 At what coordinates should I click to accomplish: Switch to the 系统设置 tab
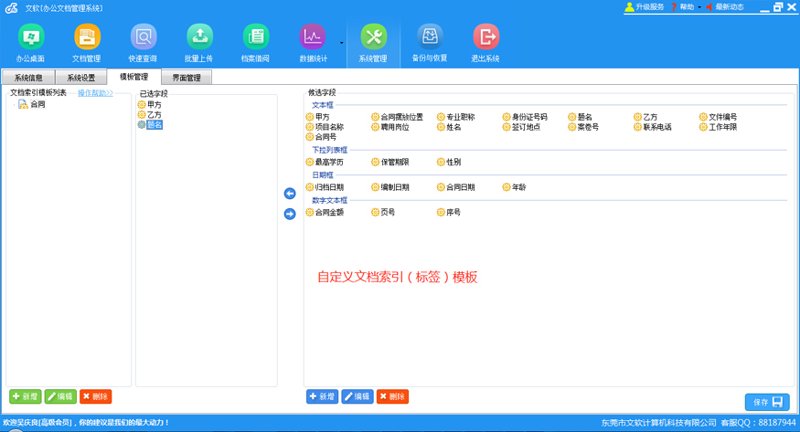click(82, 78)
